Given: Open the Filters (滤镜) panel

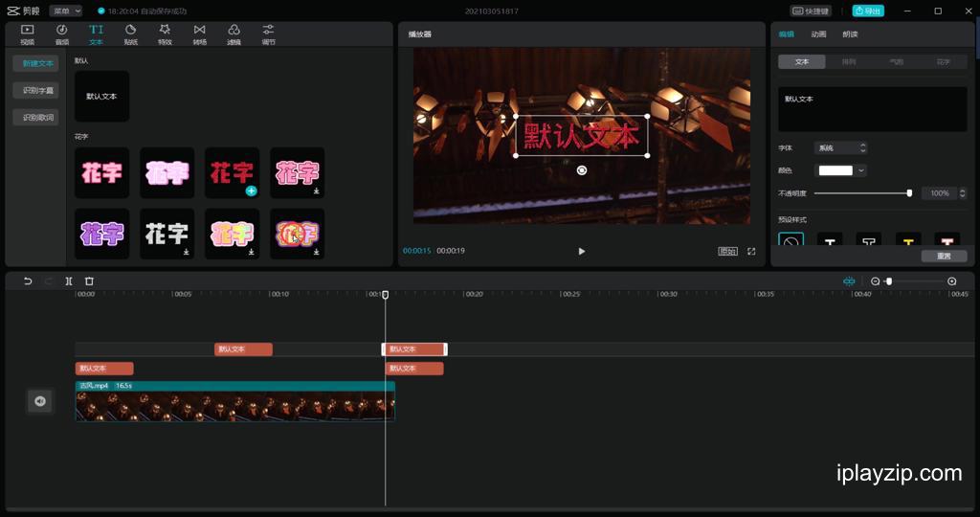Looking at the screenshot, I should click(234, 34).
